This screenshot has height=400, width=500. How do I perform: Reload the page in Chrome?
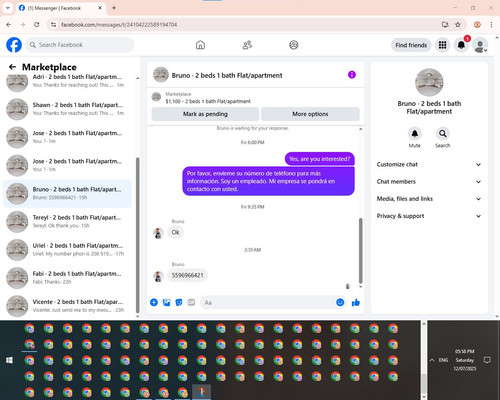click(37, 25)
